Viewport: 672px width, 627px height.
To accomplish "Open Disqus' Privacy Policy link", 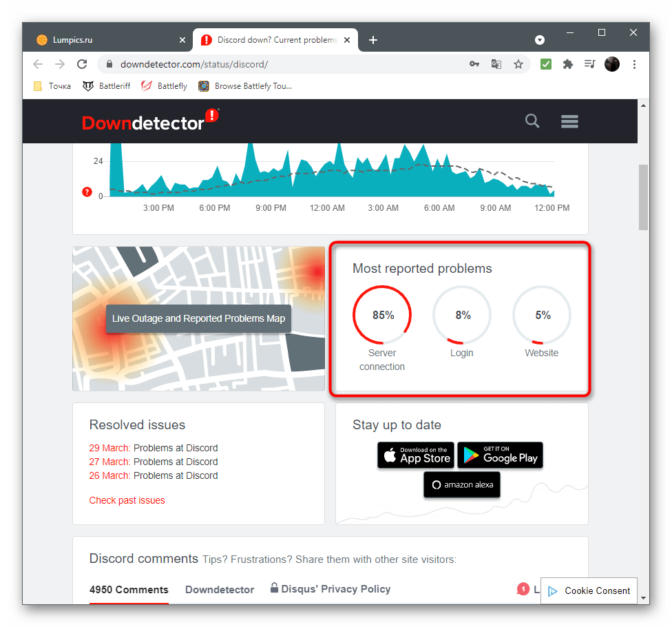I will [x=330, y=589].
